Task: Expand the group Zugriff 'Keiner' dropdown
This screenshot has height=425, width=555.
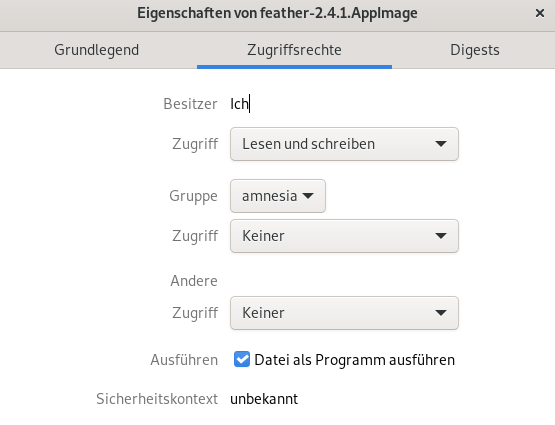Action: click(344, 236)
